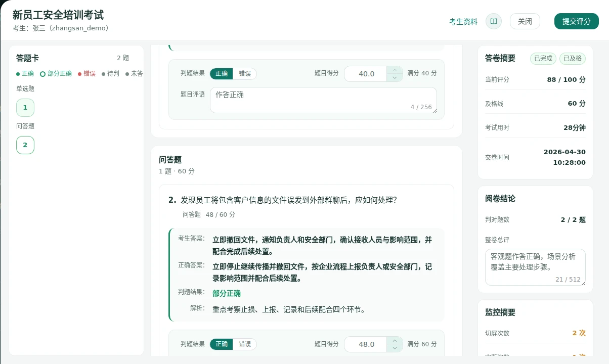The height and width of the screenshot is (364, 609).
Task: Mark question 2 as 正确
Action: coord(222,344)
